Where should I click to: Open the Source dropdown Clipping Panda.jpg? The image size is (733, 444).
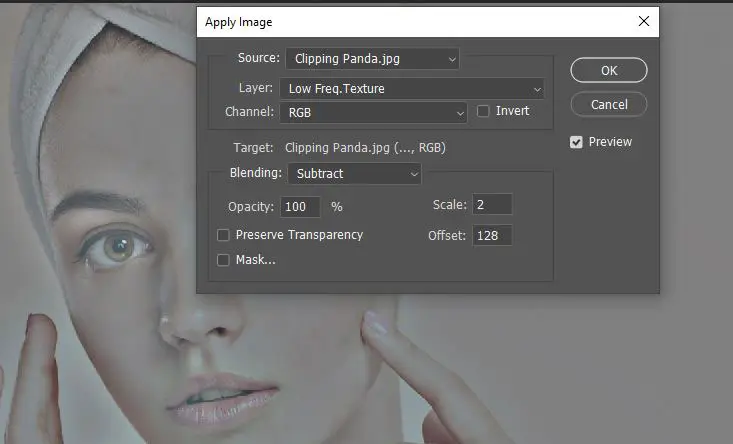click(373, 59)
